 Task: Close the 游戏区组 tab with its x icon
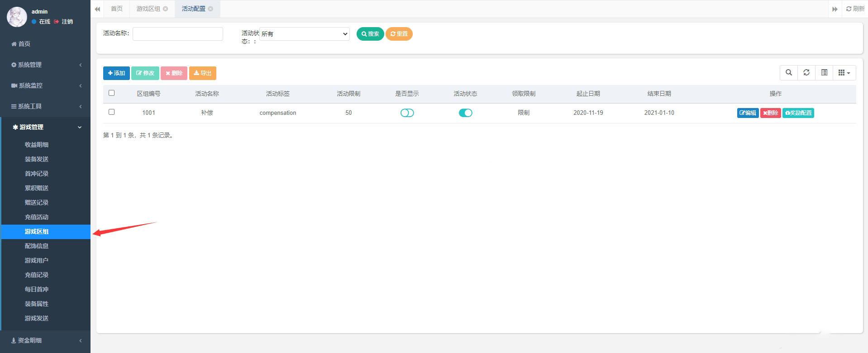pos(165,9)
